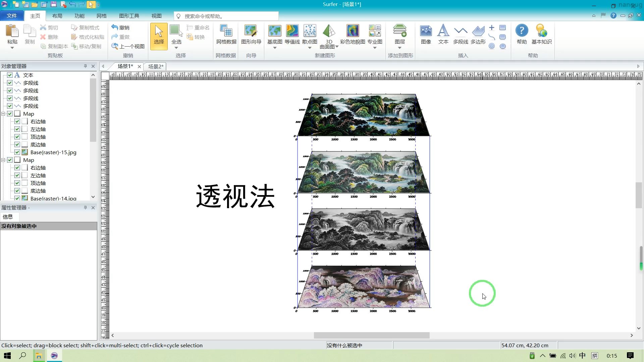Collapse the first Map tree node
644x362 pixels.
pyautogui.click(x=3, y=114)
